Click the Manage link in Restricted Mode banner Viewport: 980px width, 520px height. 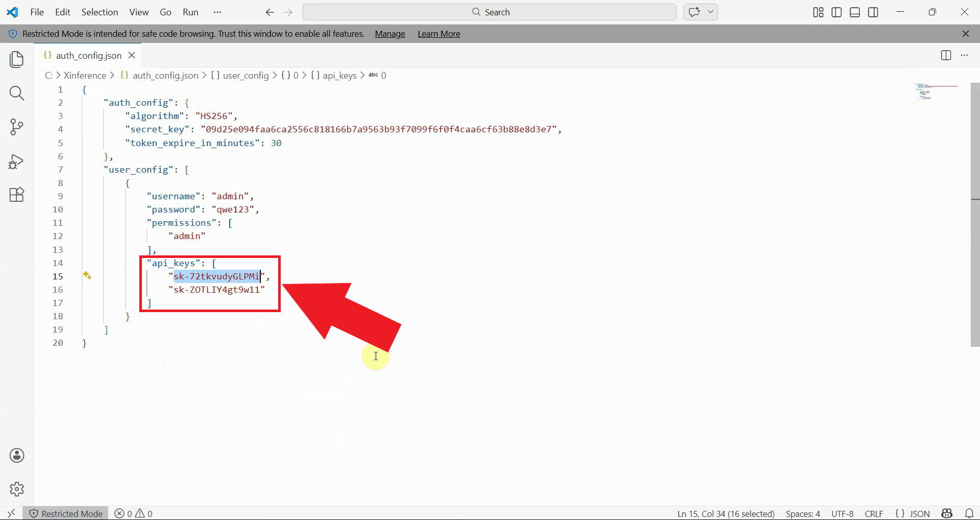point(389,34)
